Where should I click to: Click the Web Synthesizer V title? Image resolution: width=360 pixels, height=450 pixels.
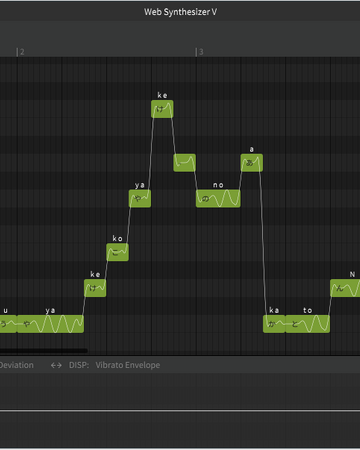pos(180,12)
